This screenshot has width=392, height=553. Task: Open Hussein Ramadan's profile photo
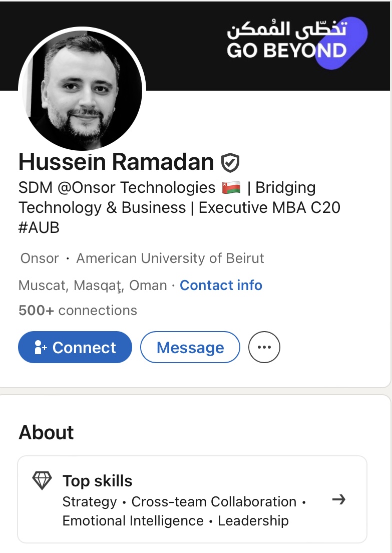82,89
